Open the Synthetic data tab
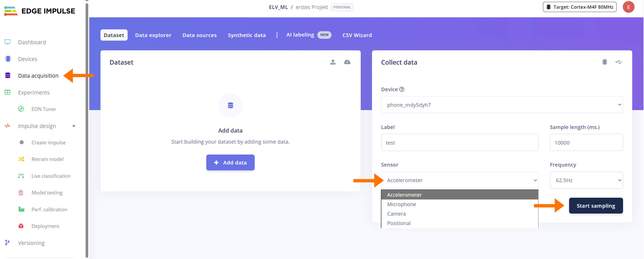This screenshot has height=259, width=644. 247,35
